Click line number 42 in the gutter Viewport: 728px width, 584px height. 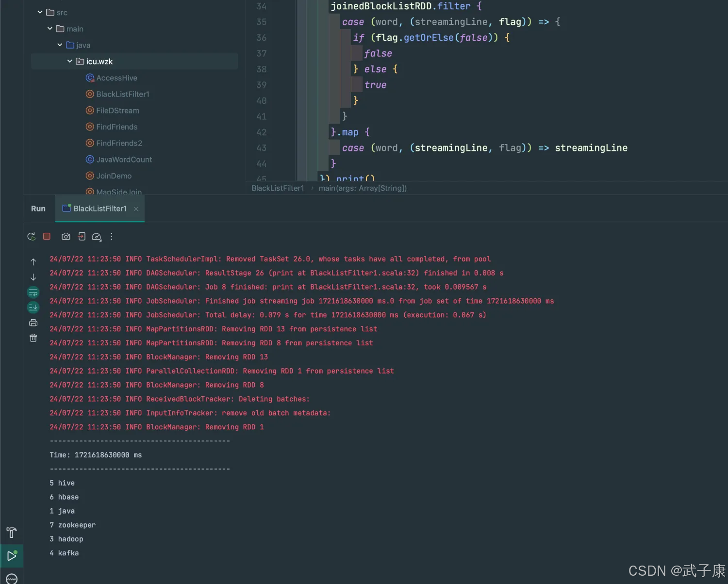[262, 132]
